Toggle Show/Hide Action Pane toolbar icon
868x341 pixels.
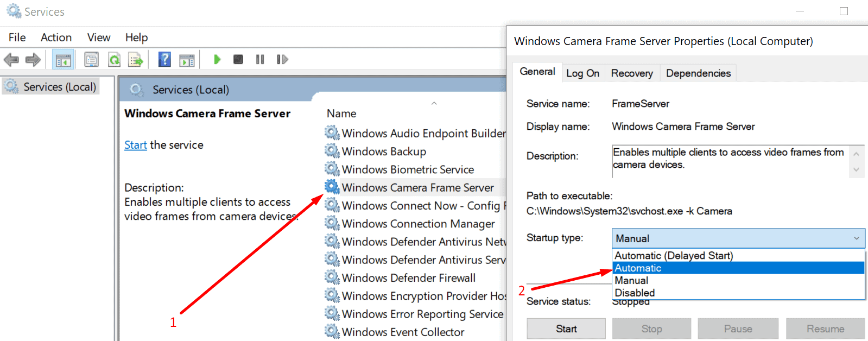[x=187, y=60]
